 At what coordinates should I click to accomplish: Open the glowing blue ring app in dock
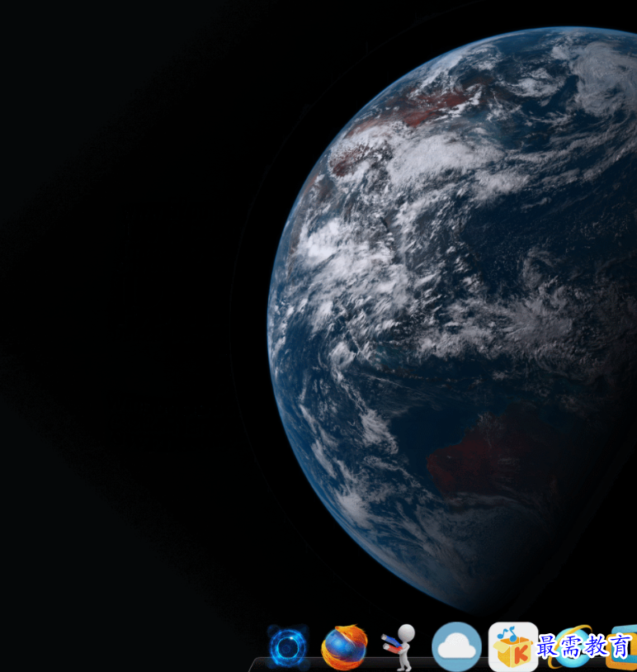coord(288,648)
